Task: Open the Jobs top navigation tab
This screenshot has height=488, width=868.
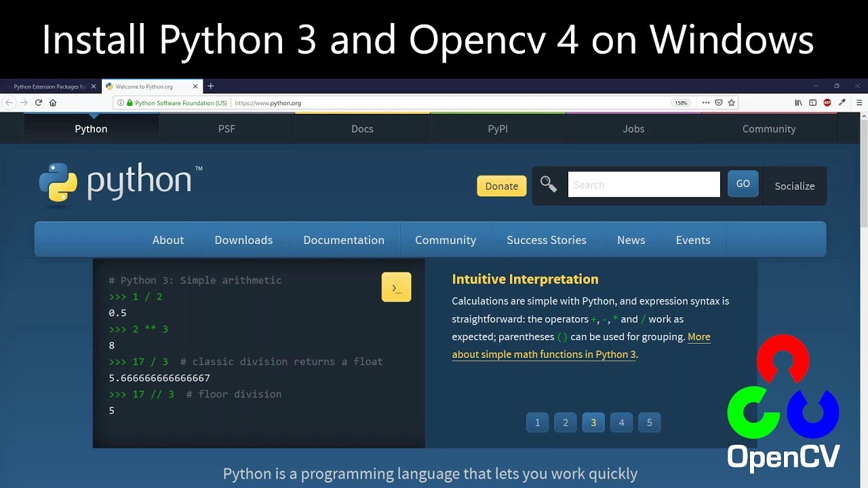Action: click(633, 129)
